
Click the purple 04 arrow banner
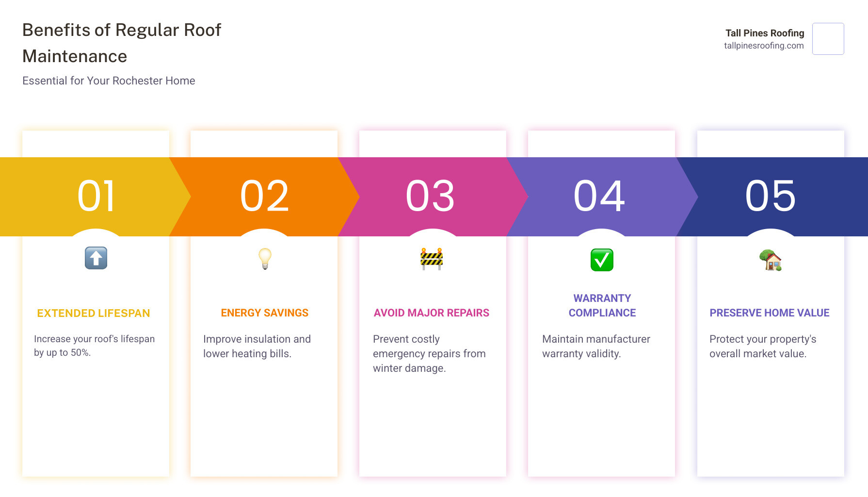click(x=599, y=197)
